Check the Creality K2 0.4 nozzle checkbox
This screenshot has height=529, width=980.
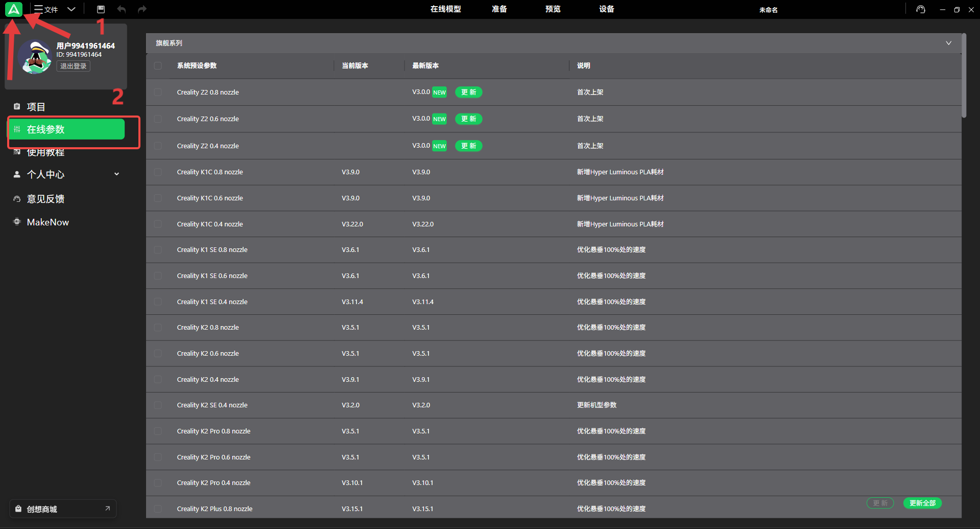pos(158,379)
